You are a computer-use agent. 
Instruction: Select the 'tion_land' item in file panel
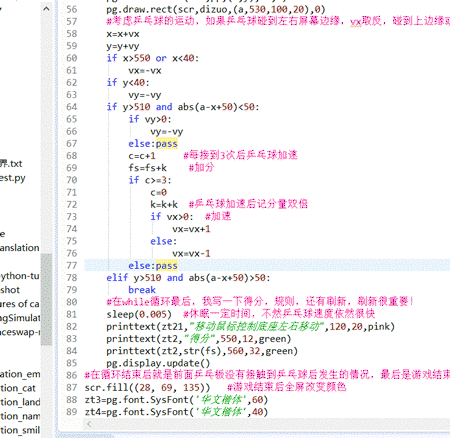[20, 402]
